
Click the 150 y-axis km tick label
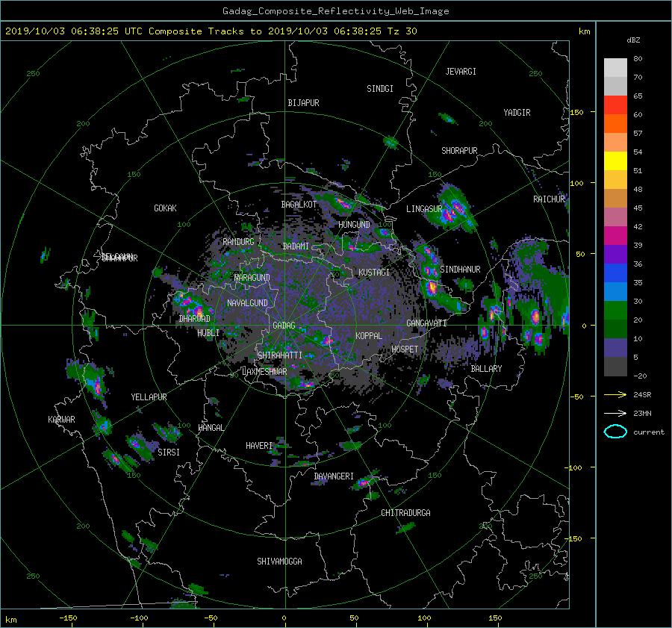(577, 112)
